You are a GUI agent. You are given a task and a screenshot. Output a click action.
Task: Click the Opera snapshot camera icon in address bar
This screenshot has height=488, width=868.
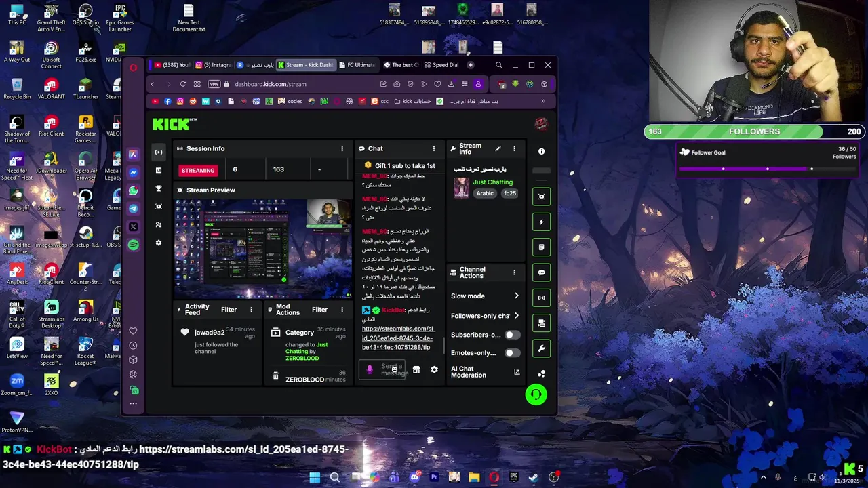coord(397,84)
